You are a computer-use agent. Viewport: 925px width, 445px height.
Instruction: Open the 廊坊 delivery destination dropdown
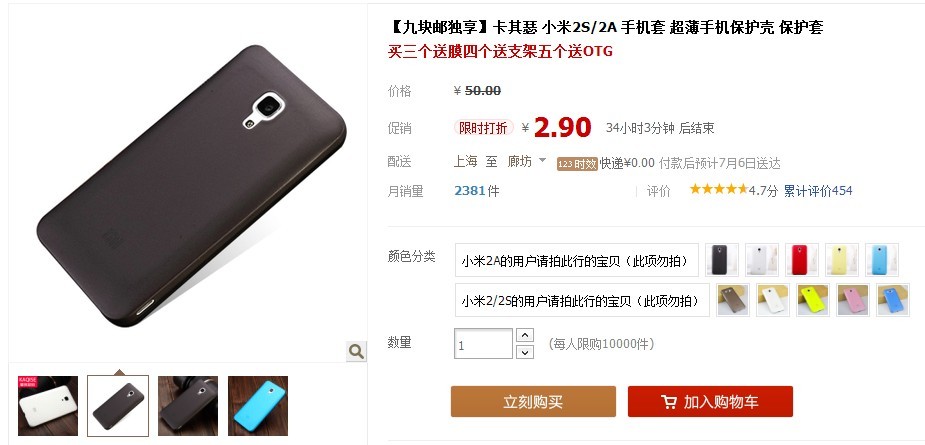[x=527, y=162]
